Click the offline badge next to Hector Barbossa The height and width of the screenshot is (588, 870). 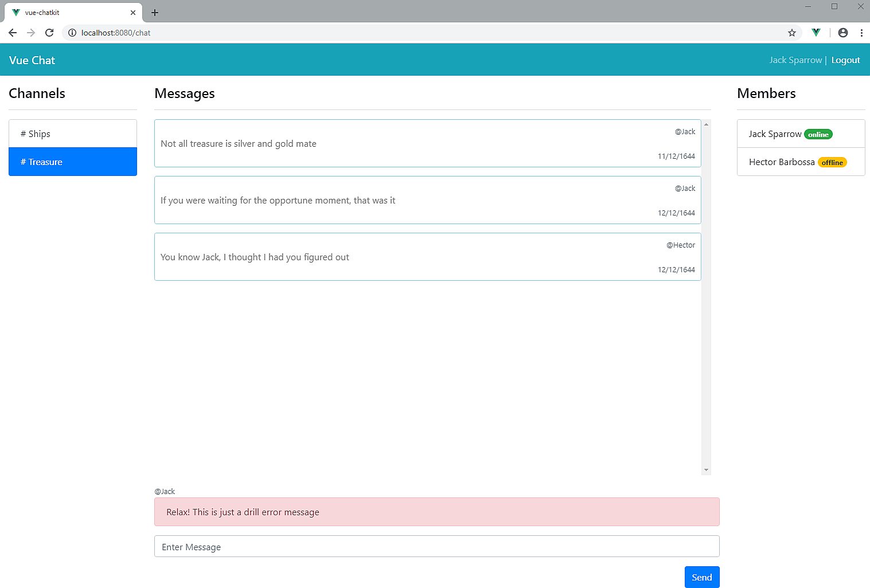coord(832,162)
